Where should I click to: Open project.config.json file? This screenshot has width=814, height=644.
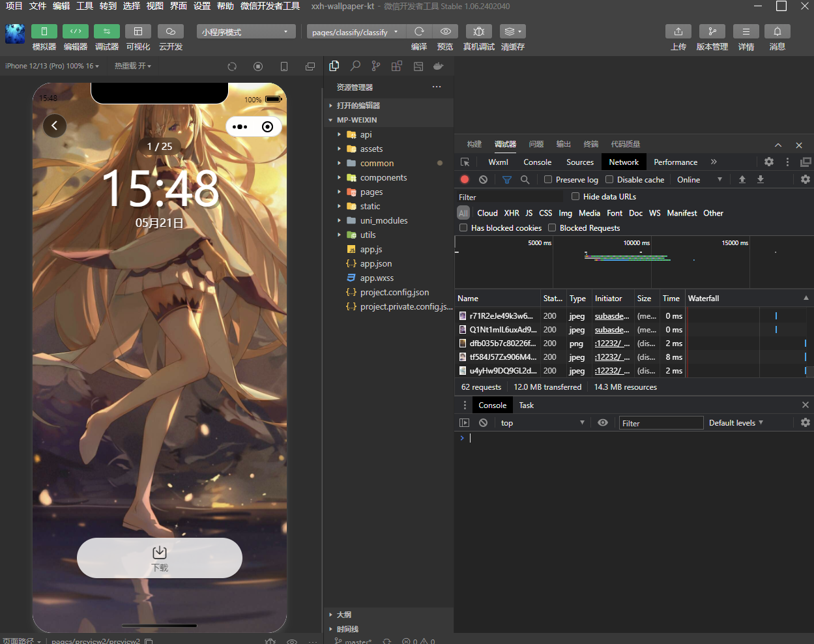pos(388,292)
